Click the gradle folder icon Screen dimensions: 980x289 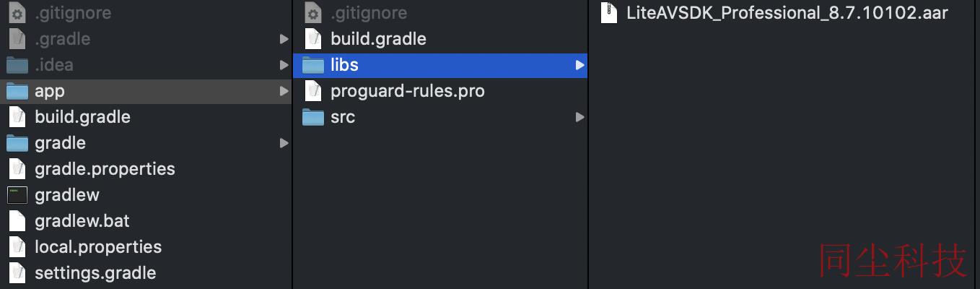[x=17, y=143]
